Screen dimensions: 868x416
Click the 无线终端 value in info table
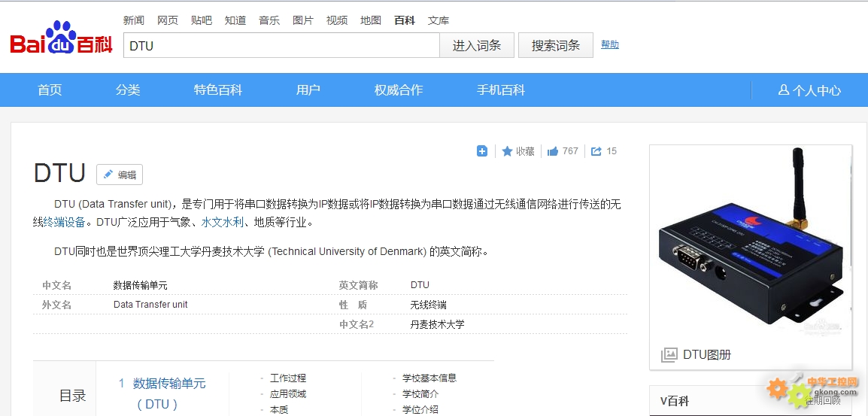click(429, 305)
